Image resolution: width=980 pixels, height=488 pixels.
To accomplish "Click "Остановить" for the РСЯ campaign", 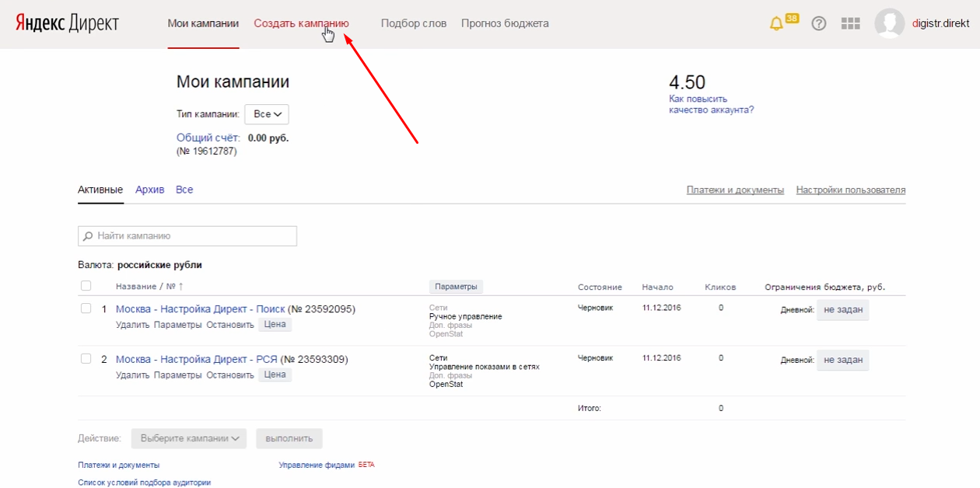I will click(230, 375).
